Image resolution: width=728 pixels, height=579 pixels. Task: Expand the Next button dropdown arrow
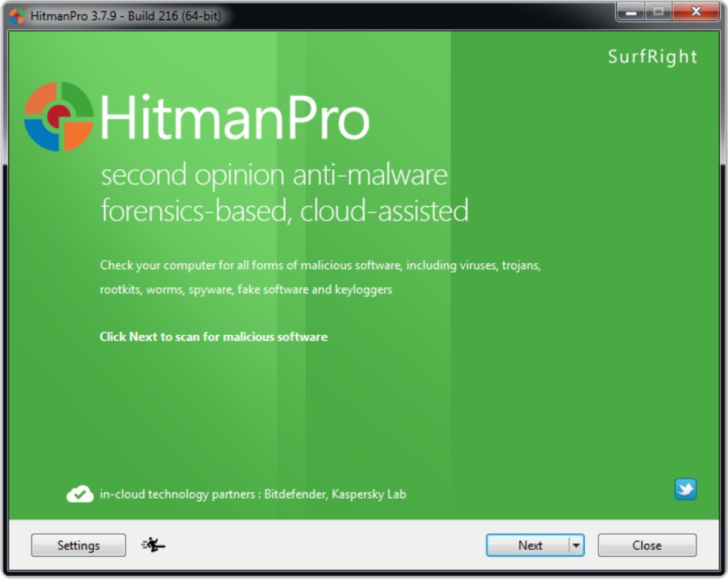point(576,545)
